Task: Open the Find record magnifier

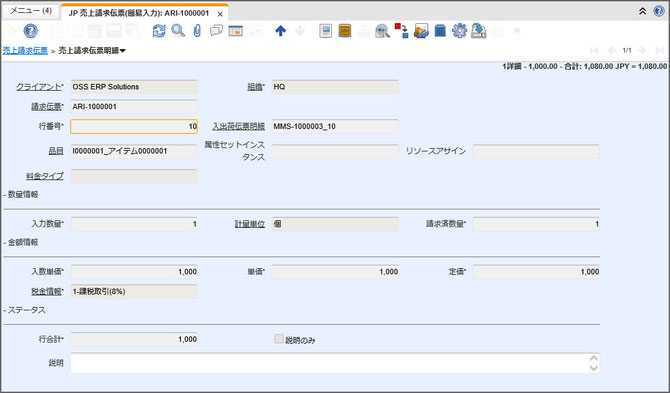Action: click(178, 31)
